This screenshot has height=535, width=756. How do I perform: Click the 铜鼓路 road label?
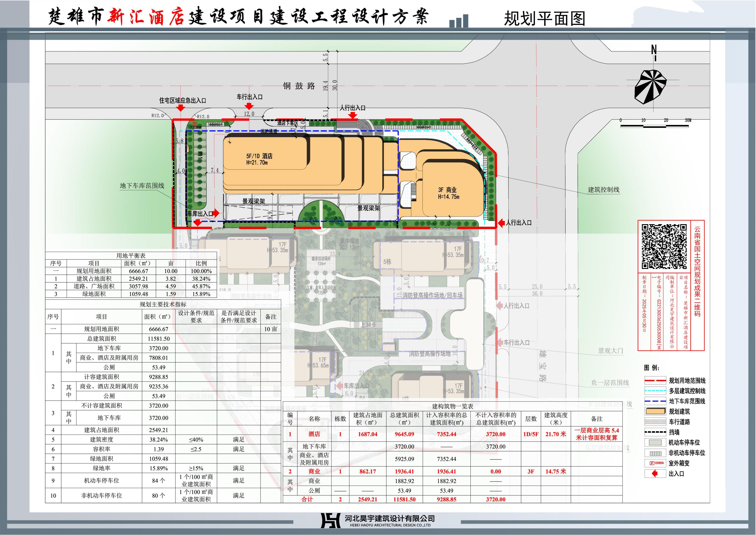pos(299,86)
